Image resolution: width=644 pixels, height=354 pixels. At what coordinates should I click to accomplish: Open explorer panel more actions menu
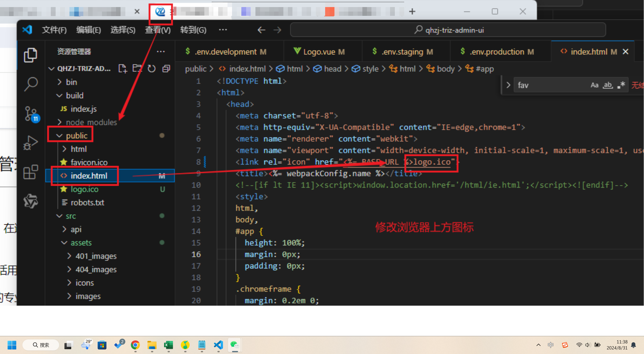161,52
